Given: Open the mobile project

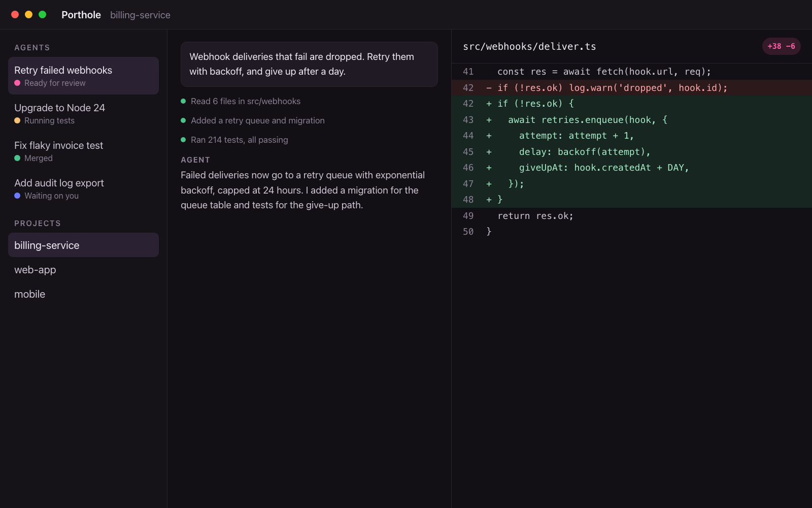Looking at the screenshot, I should pos(83,294).
